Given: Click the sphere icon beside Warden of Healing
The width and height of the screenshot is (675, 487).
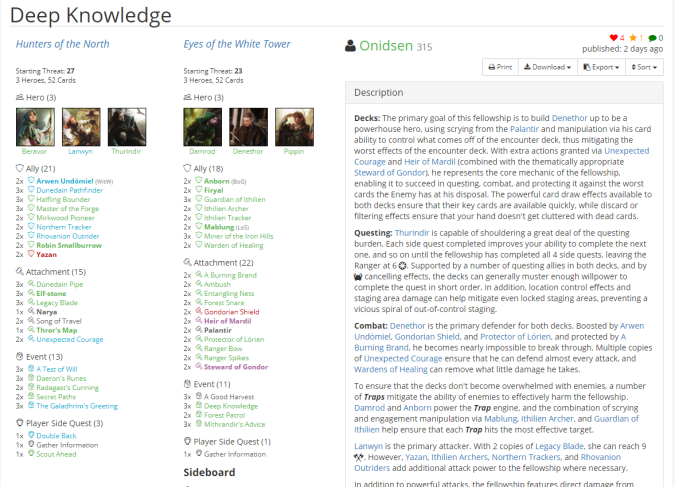Looking at the screenshot, I should [x=198, y=245].
